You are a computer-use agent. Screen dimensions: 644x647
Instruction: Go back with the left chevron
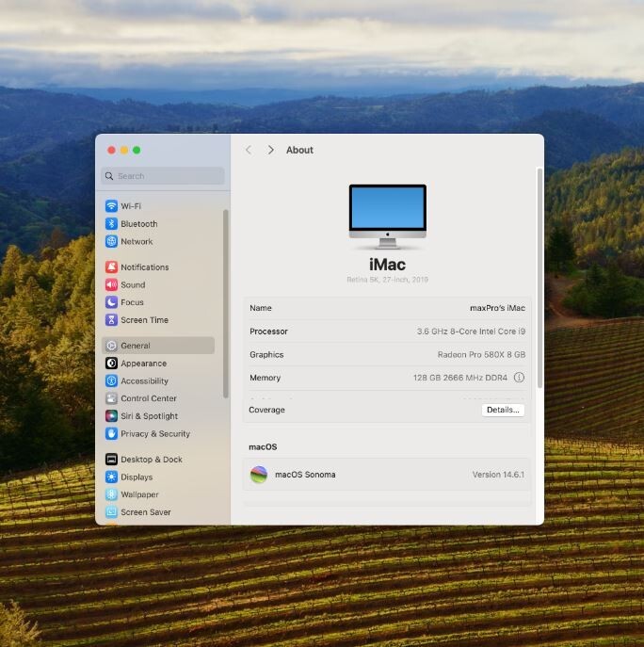pyautogui.click(x=249, y=150)
